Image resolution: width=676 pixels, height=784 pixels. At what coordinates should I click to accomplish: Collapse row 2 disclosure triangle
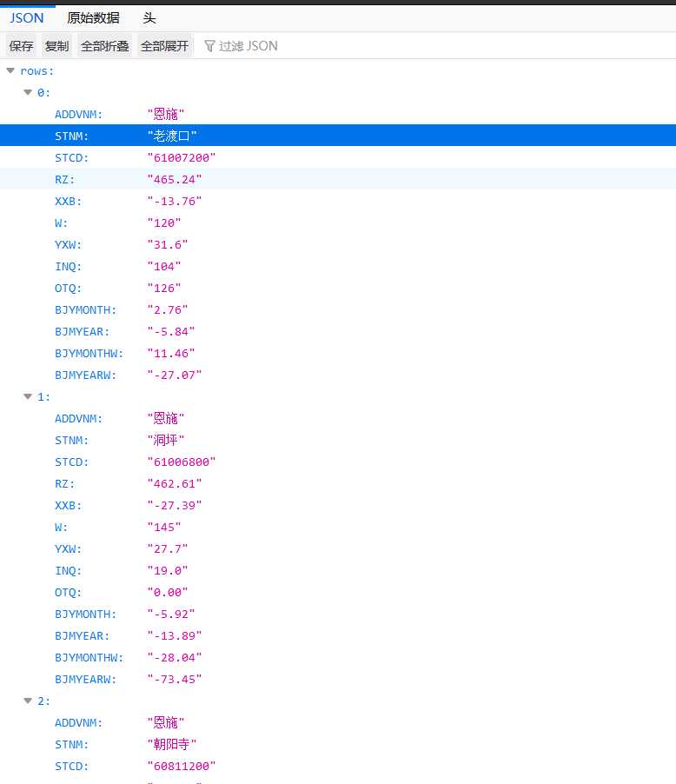(x=28, y=701)
